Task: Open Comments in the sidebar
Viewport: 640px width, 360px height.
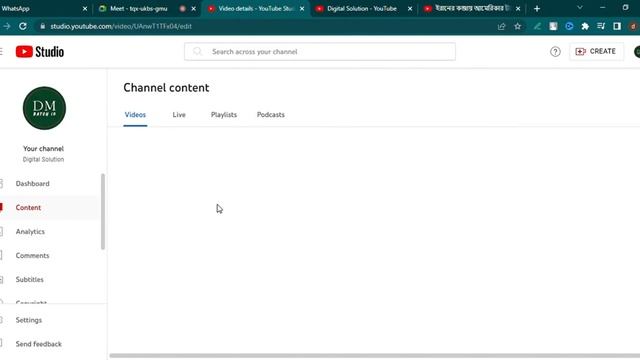Action: tap(32, 256)
